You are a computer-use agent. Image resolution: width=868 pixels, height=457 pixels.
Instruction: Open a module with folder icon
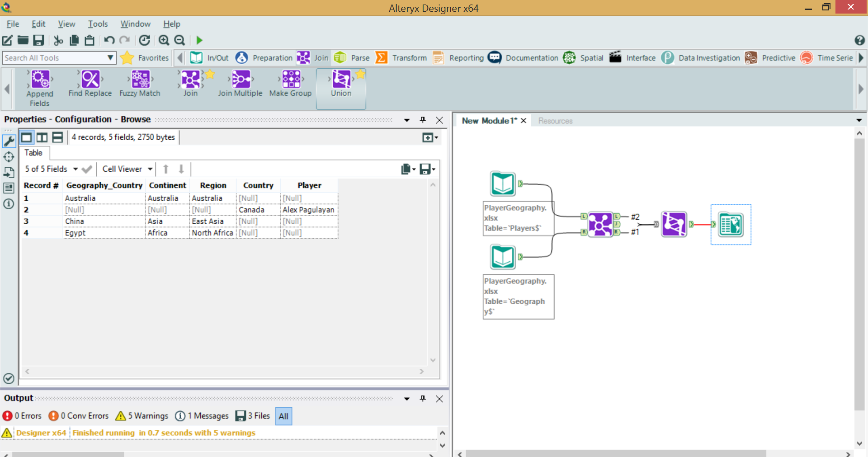(23, 40)
